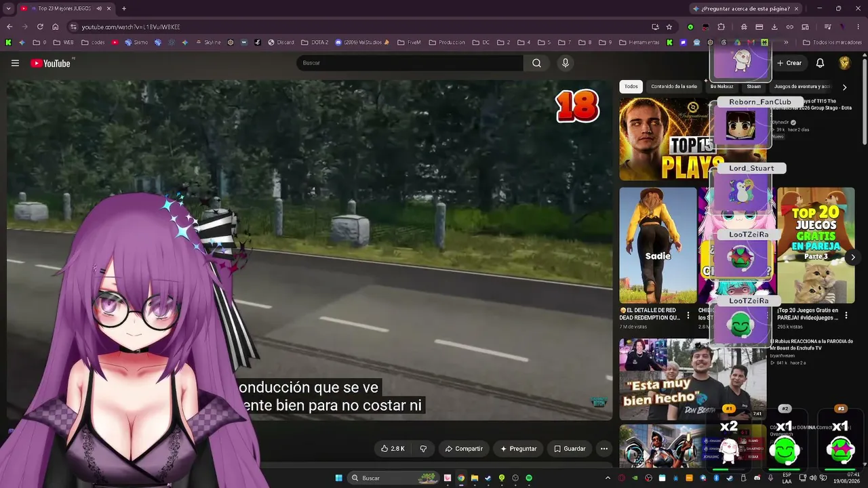Screen dimensions: 868x488
Task: Focus the YouTube Buscar search field
Action: click(x=410, y=63)
